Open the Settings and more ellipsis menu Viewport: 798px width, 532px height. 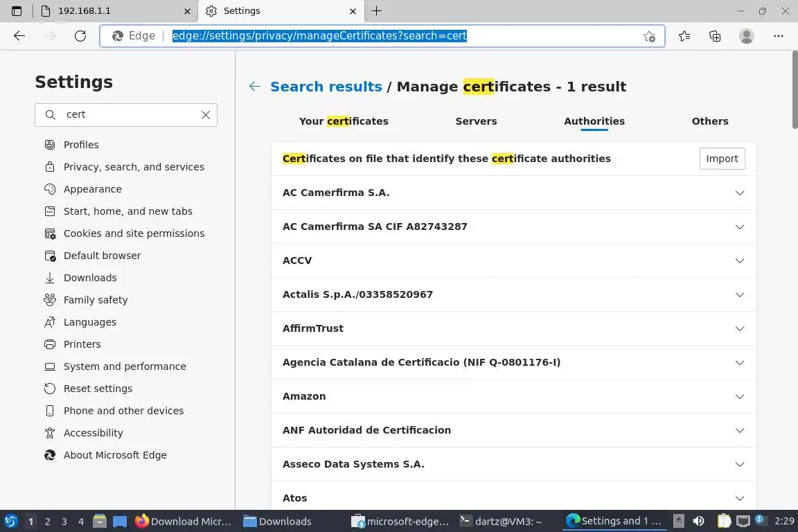(778, 35)
